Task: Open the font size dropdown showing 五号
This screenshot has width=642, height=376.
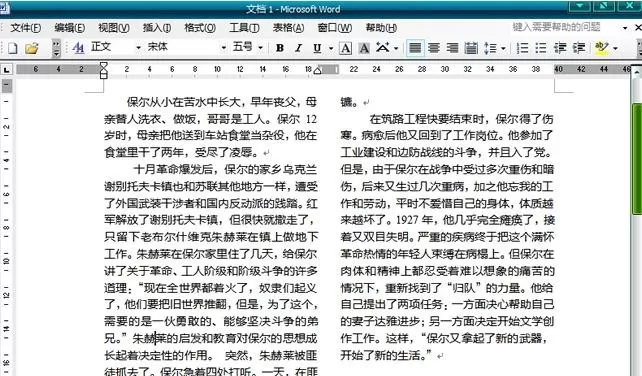Action: coord(260,48)
